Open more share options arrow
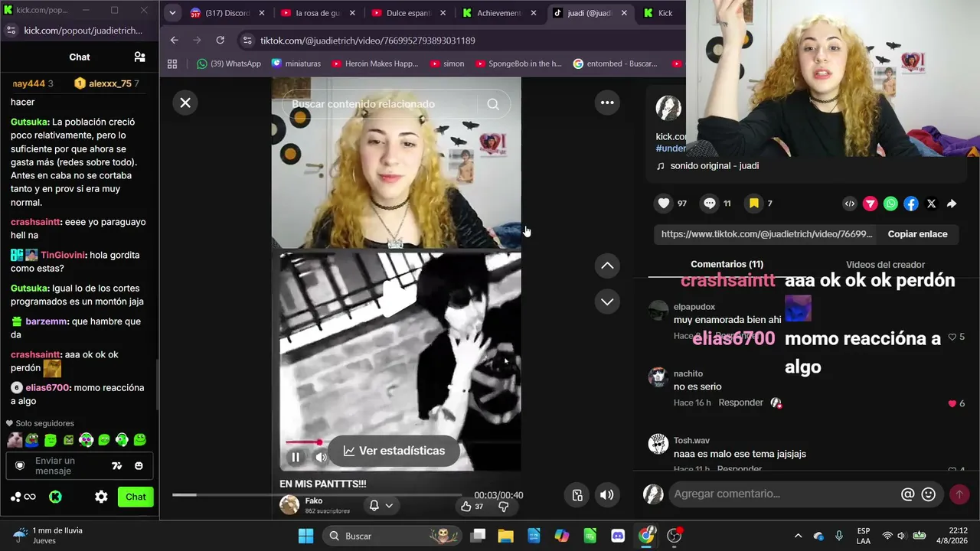This screenshot has width=980, height=551. 952,204
